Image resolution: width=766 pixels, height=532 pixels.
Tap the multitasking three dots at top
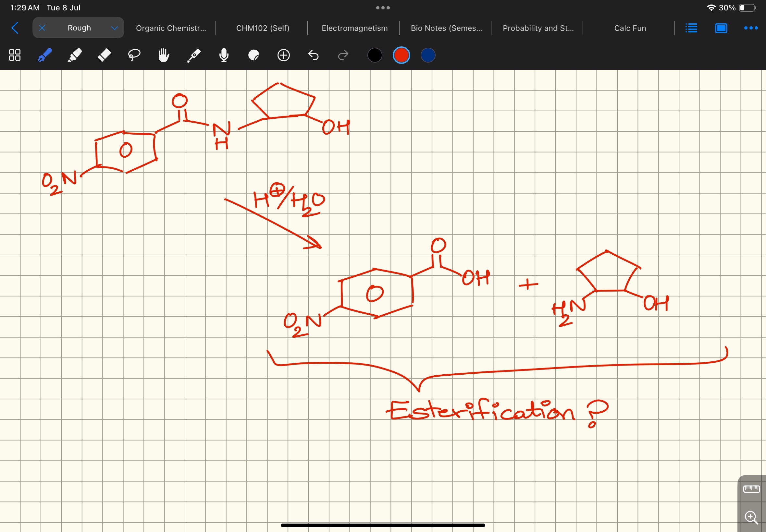(383, 8)
